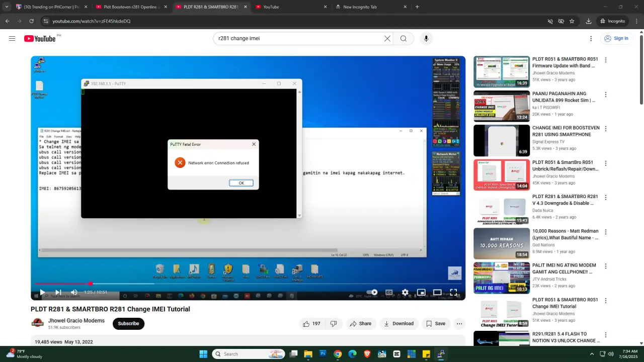Viewport: 644px width, 362px height.
Task: Open Jhowel Gracio Modems channel name under title
Action: click(76, 320)
